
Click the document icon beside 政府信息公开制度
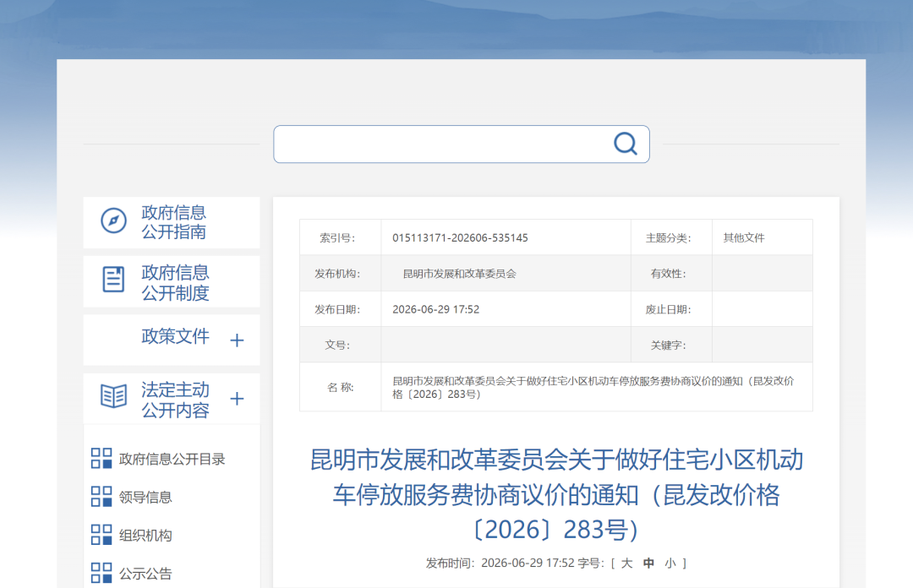click(113, 280)
